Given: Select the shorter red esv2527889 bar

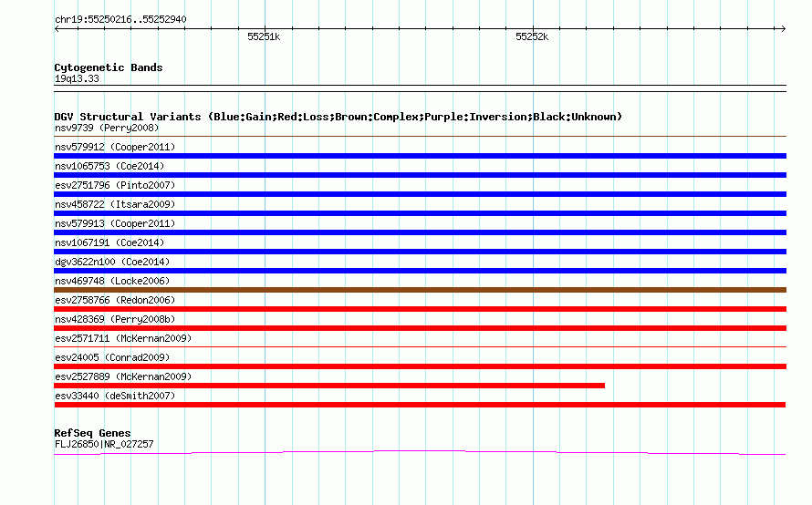Looking at the screenshot, I should pyautogui.click(x=329, y=386).
